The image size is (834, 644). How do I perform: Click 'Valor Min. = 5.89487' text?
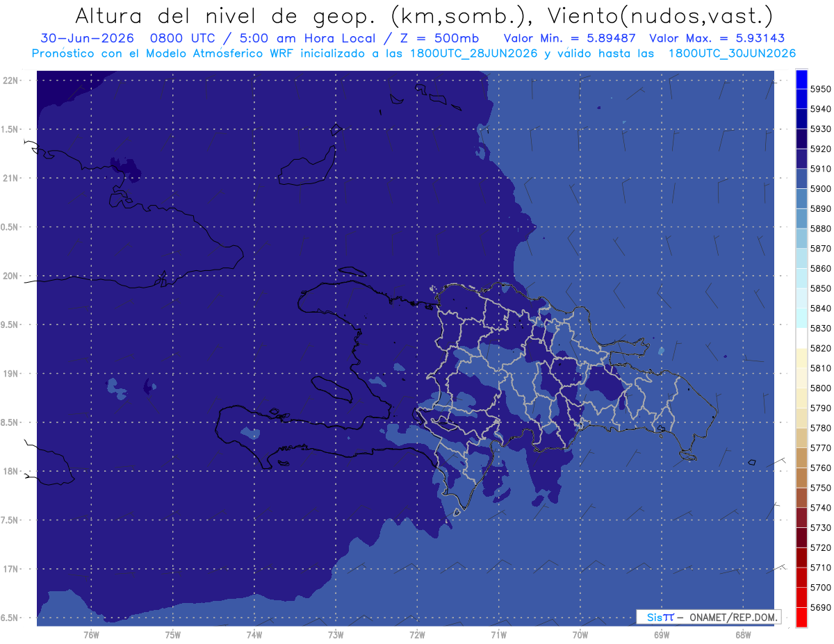click(x=569, y=38)
